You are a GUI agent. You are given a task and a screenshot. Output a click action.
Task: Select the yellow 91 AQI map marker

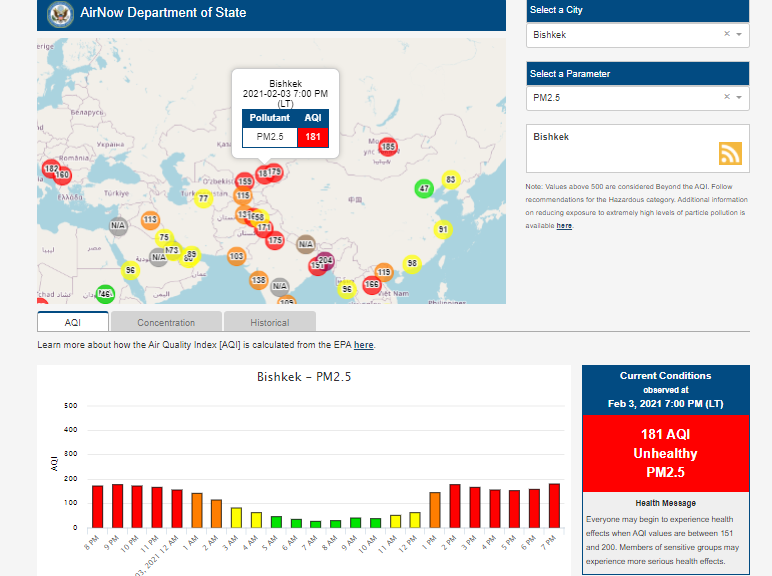tap(442, 230)
